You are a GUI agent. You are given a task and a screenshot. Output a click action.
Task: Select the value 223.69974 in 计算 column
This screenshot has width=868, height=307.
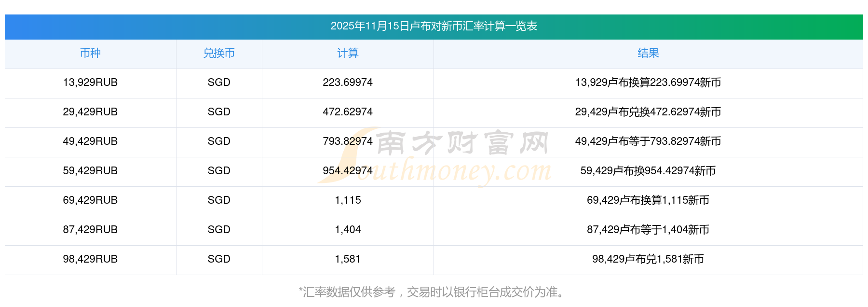point(348,83)
